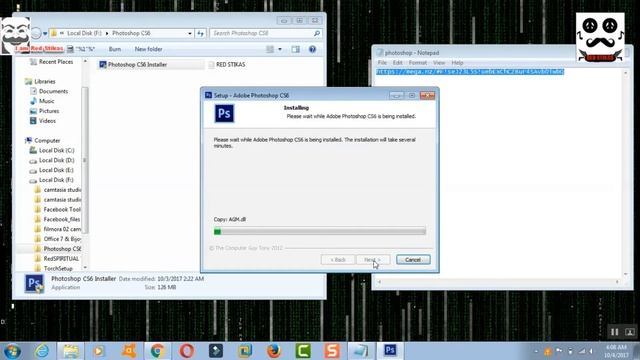Click refresh button beside Explorer address bar
This screenshot has height=360, width=640.
tap(200, 33)
